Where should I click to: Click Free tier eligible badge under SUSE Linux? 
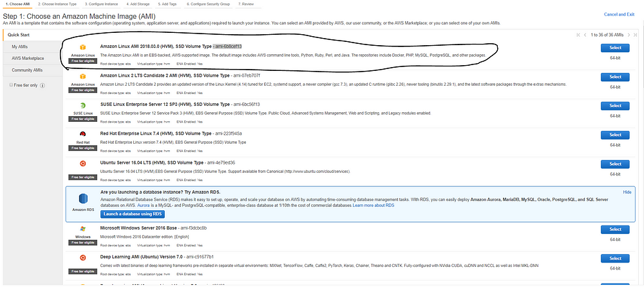pyautogui.click(x=82, y=119)
